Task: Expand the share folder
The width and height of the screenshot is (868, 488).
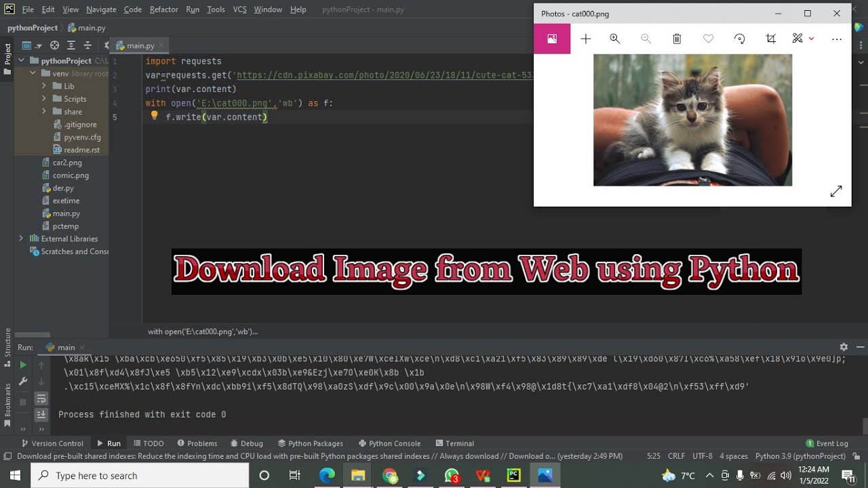Action: tap(44, 112)
